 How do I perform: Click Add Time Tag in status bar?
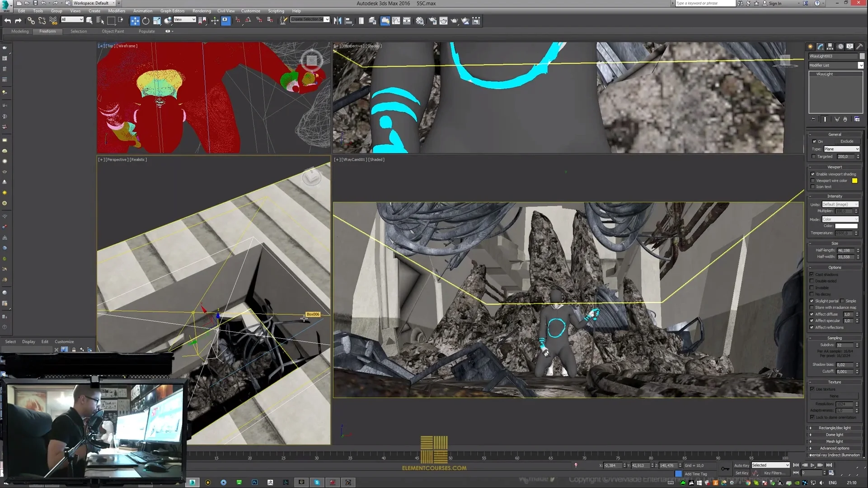click(x=695, y=474)
